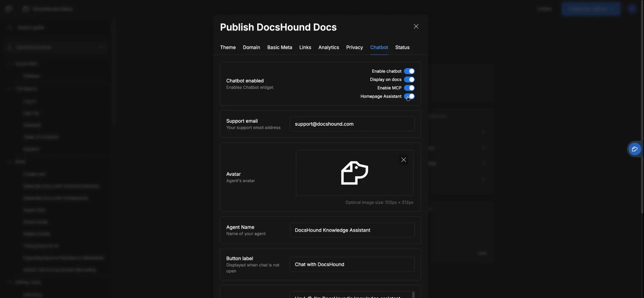Open the floating chatbot widget button
Screen dimensions: 644x298
[634, 149]
